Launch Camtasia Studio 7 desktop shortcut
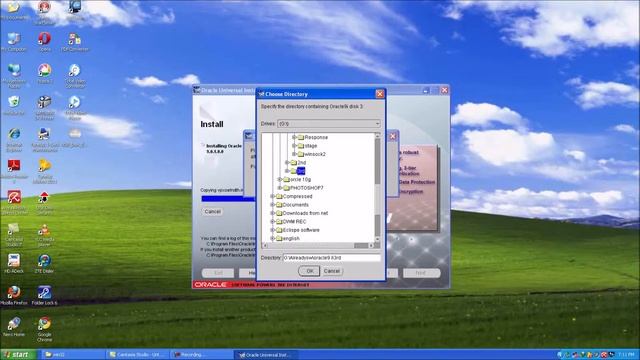The image size is (640, 360). coord(14,235)
